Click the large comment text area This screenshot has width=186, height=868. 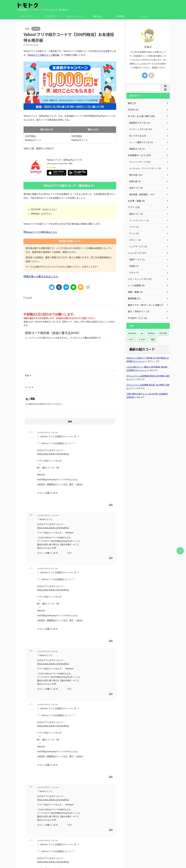70,356
